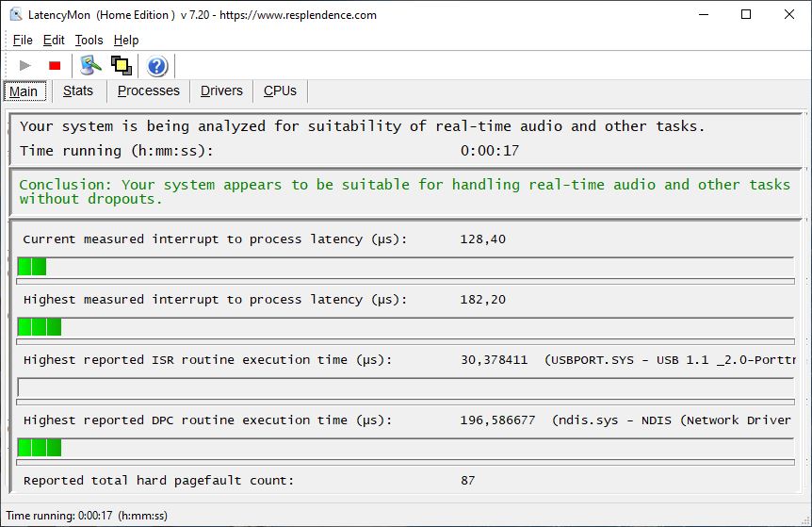Open help via the blue question mark icon

pos(157,65)
